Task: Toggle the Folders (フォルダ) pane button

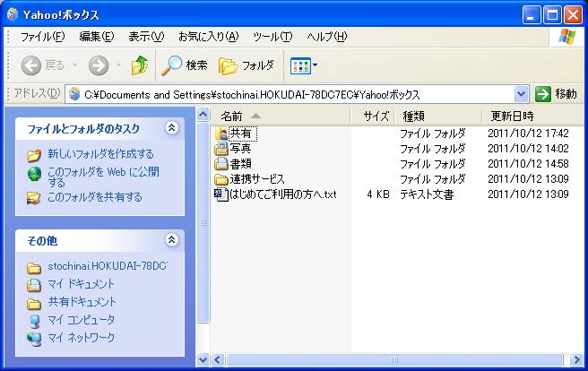Action: (x=246, y=66)
